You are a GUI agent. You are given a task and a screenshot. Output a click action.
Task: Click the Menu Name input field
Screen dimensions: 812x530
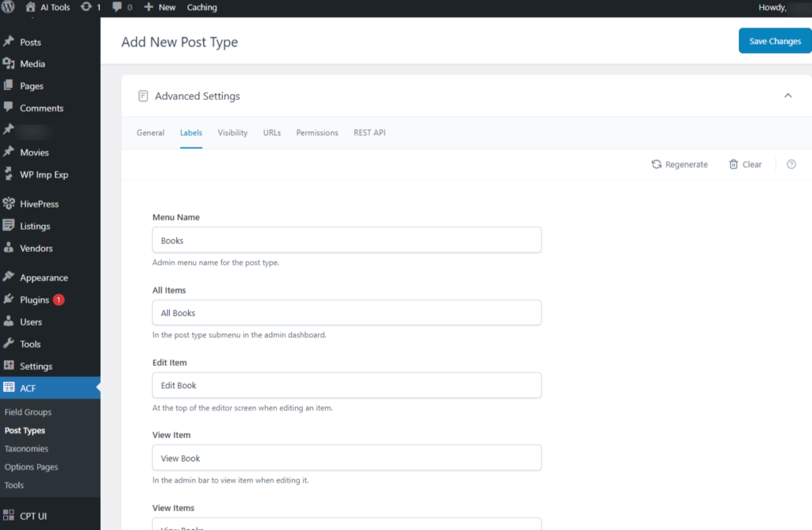[347, 240]
